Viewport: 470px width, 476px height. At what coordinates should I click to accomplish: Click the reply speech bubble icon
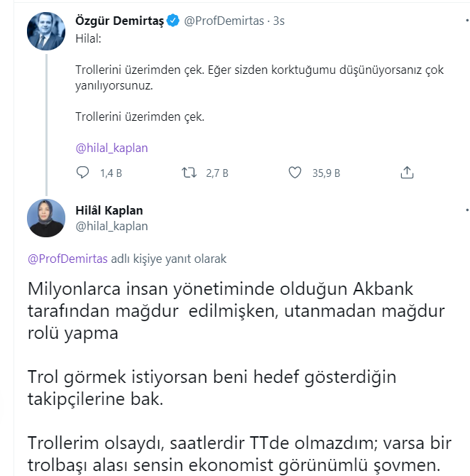pos(82,172)
